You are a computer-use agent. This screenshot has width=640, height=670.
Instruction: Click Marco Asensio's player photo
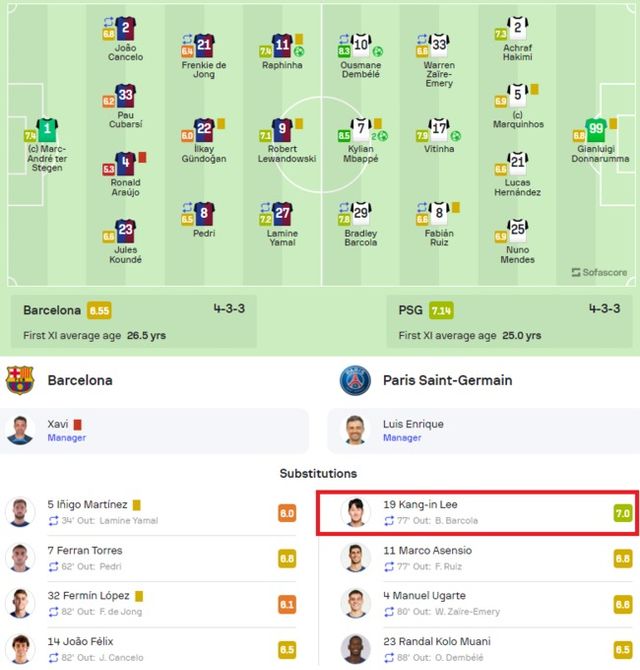click(x=355, y=557)
